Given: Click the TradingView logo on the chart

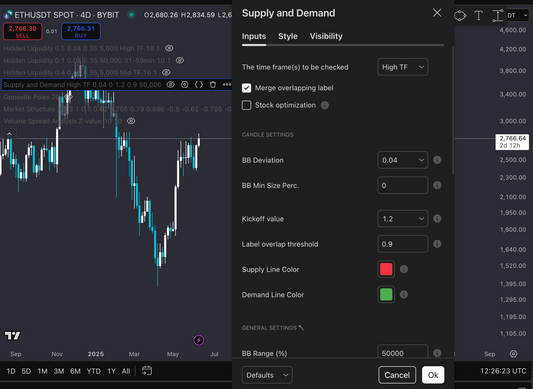Looking at the screenshot, I should 13,336.
